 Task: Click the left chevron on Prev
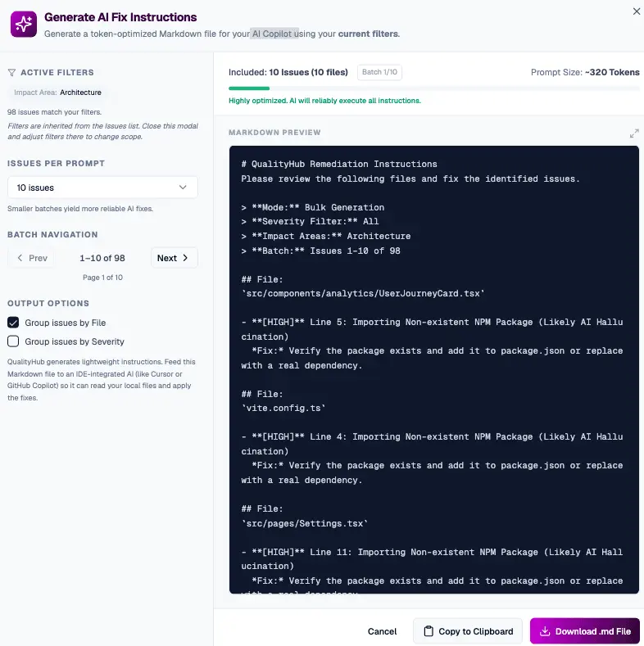(20, 258)
